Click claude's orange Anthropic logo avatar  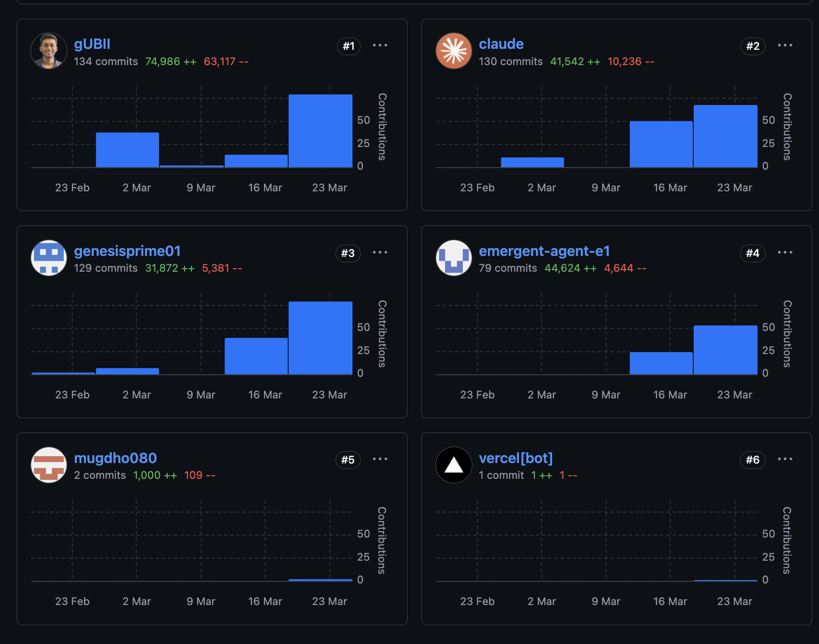(x=453, y=51)
